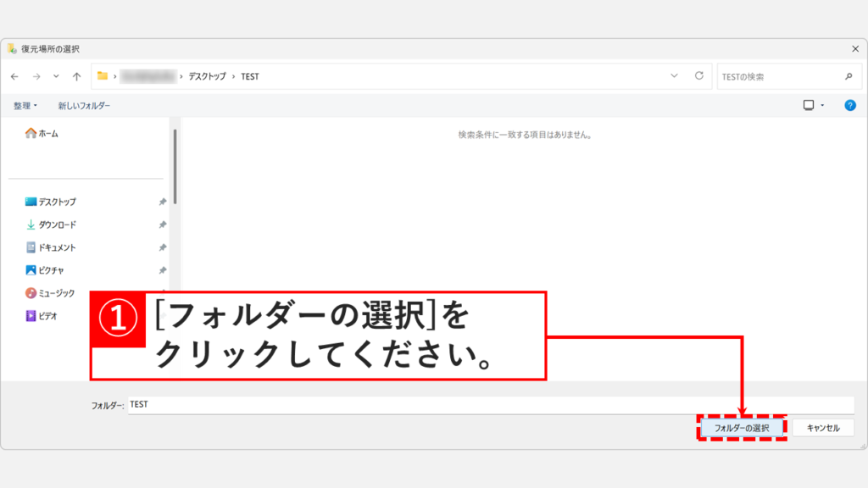Open the view options dropdown arrow

(x=822, y=105)
